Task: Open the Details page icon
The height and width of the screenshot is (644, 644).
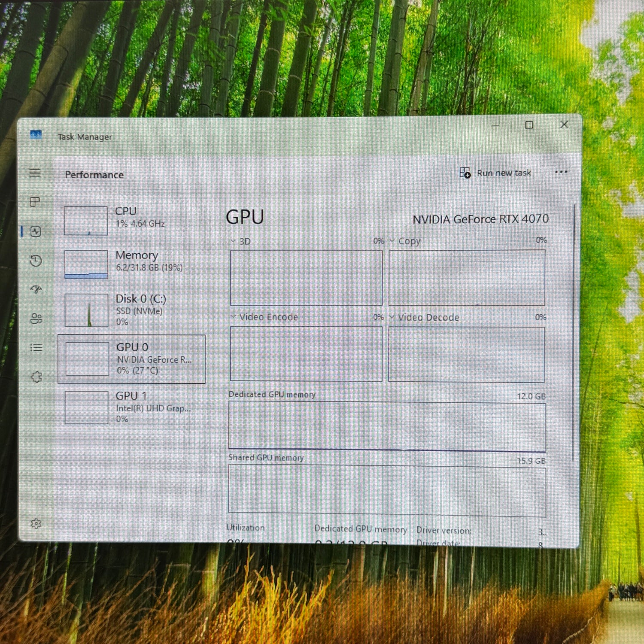Action: (36, 348)
